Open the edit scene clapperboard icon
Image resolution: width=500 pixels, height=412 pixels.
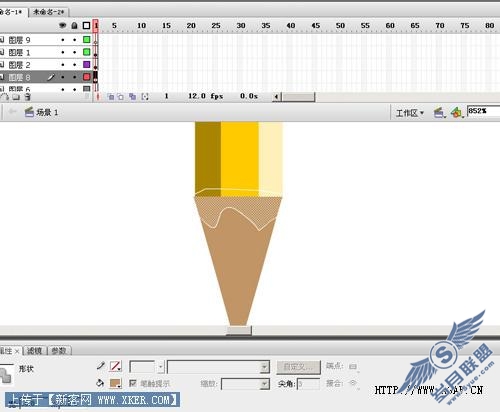coord(440,113)
